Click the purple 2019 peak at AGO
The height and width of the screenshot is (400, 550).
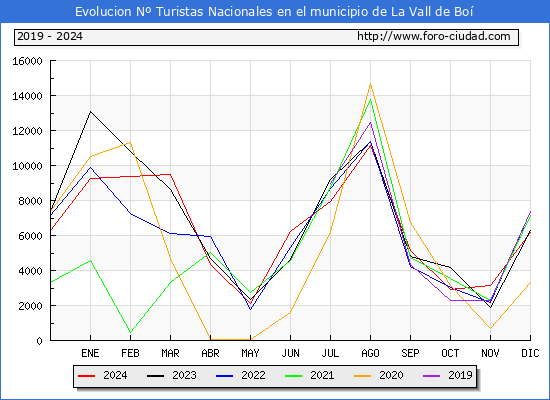click(370, 122)
